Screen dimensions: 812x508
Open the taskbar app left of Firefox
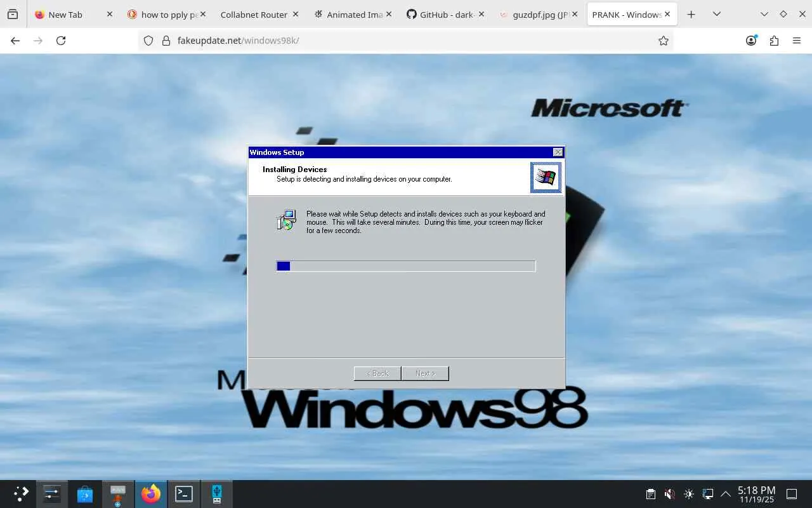[118, 493]
